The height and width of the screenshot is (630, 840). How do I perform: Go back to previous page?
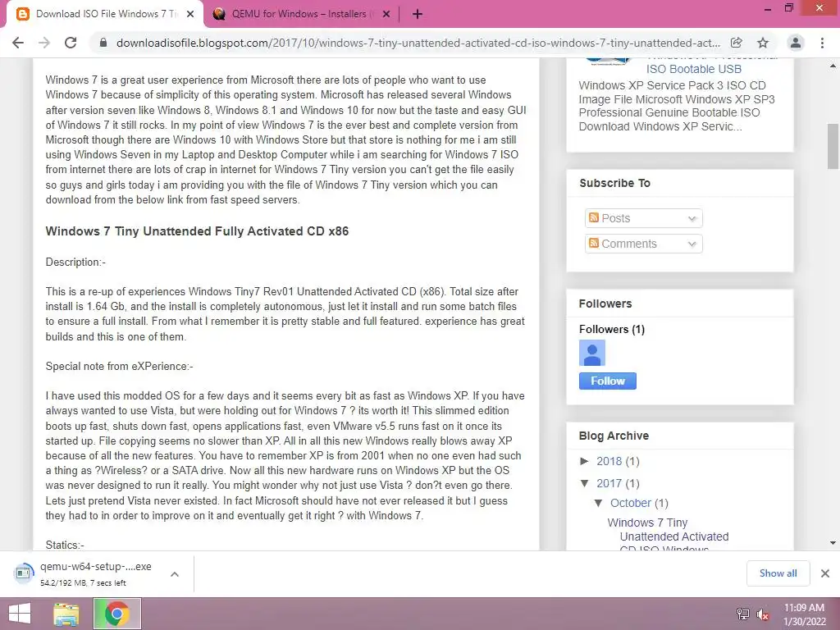(x=18, y=43)
